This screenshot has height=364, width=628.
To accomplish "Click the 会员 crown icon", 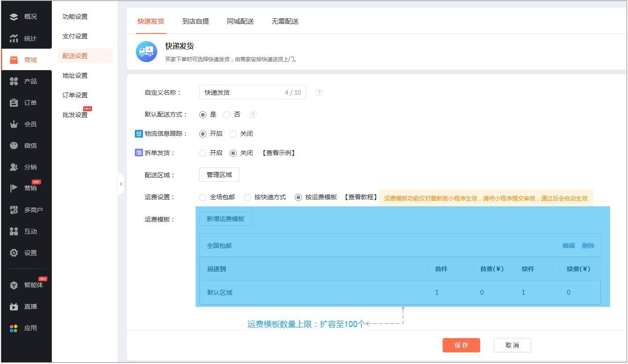I will click(x=14, y=124).
